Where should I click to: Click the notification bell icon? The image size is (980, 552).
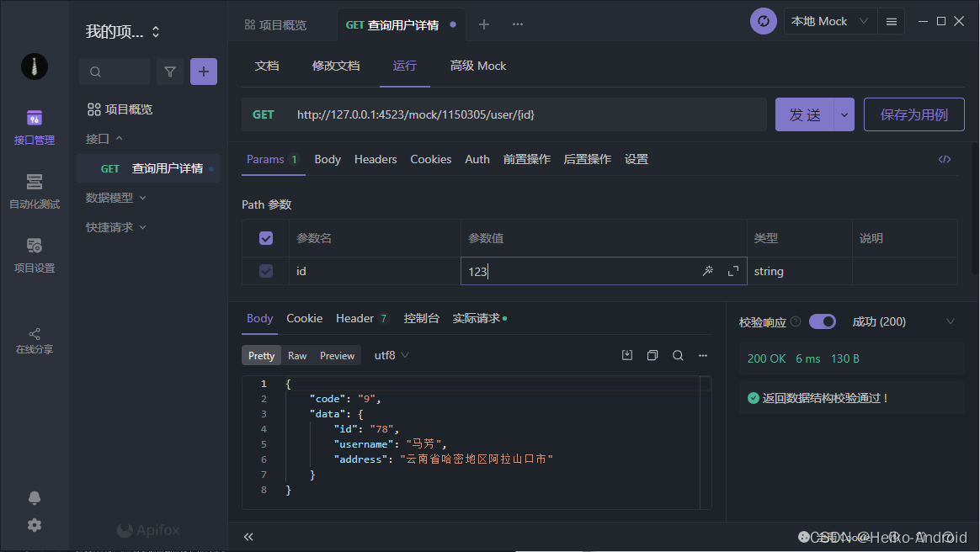click(x=35, y=498)
